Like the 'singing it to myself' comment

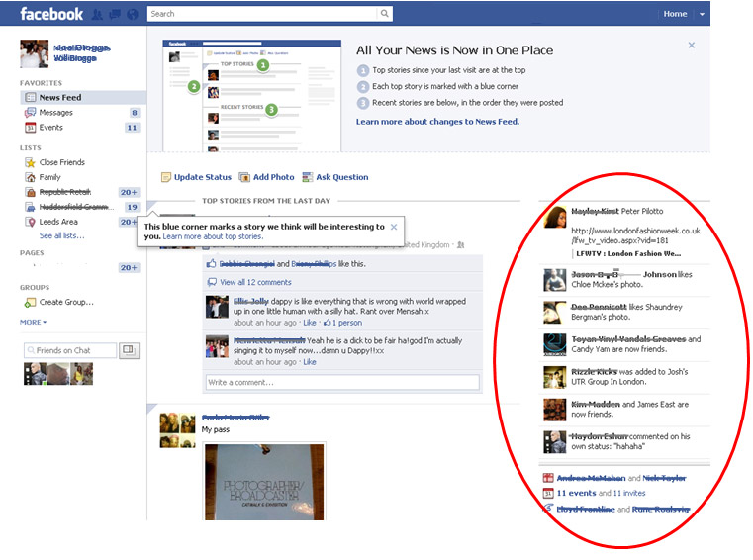pyautogui.click(x=310, y=362)
